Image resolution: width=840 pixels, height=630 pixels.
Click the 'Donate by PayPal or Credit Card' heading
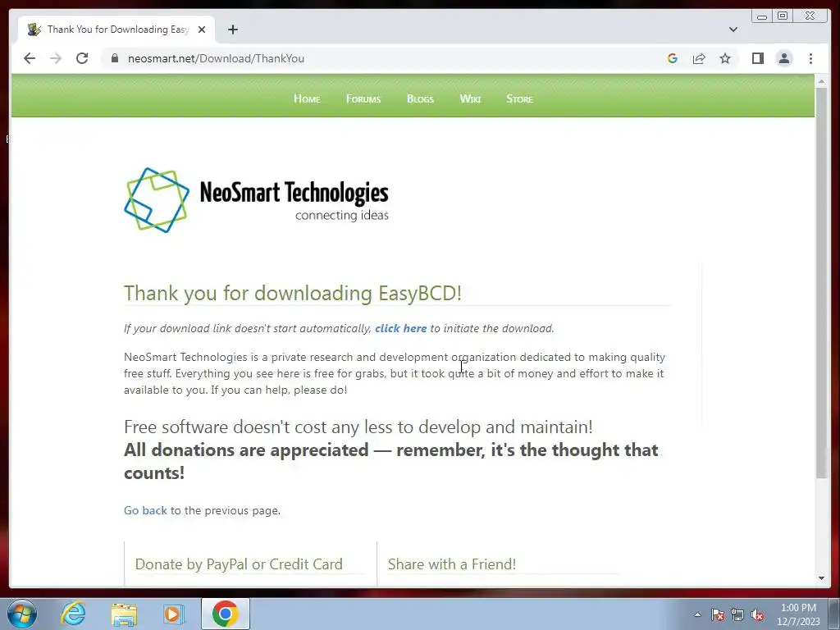coord(239,564)
